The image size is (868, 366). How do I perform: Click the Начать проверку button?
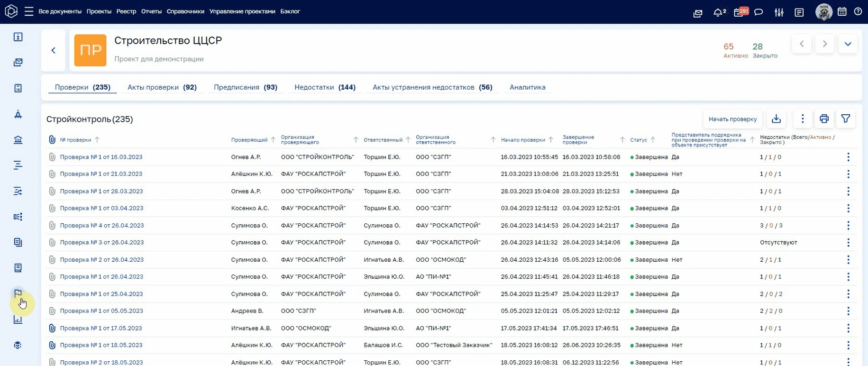pos(732,119)
